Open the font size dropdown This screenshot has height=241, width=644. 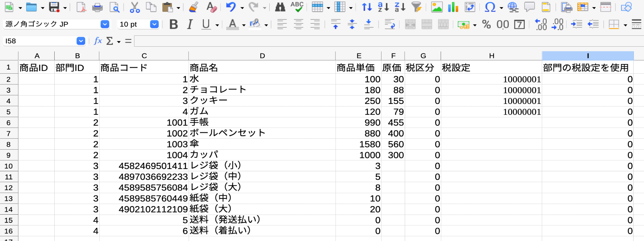[x=155, y=24]
